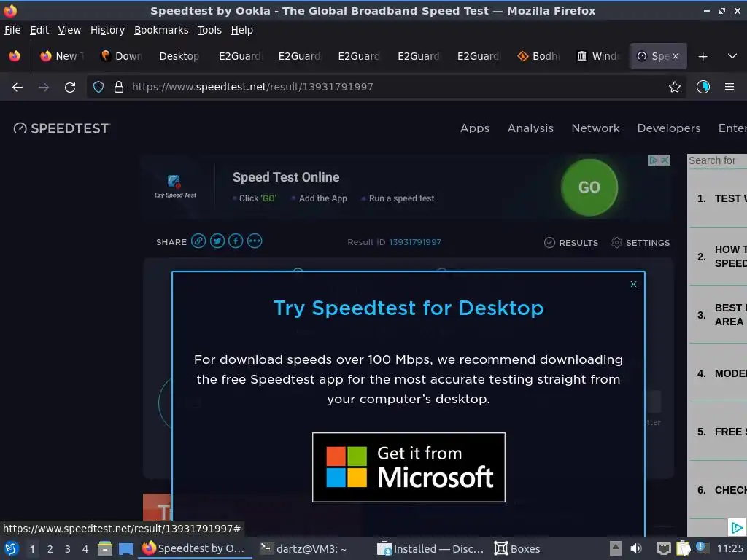Viewport: 747px width, 560px height.
Task: Open the Help menu
Action: 242,30
